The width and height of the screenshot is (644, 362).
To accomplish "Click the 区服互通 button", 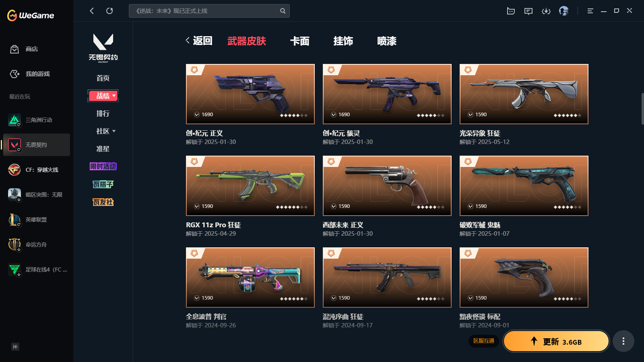I will (x=484, y=341).
